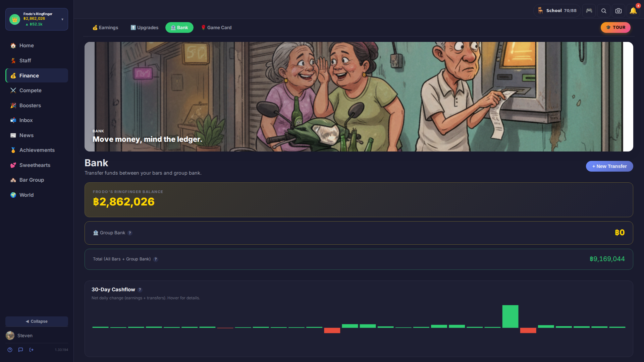Viewport: 644px width, 362px height.
Task: Open the camera screenshot icon
Action: tap(619, 11)
